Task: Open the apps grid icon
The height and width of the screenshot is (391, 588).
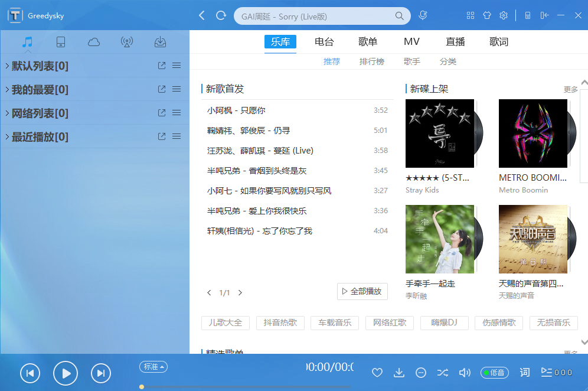Action: 471,15
